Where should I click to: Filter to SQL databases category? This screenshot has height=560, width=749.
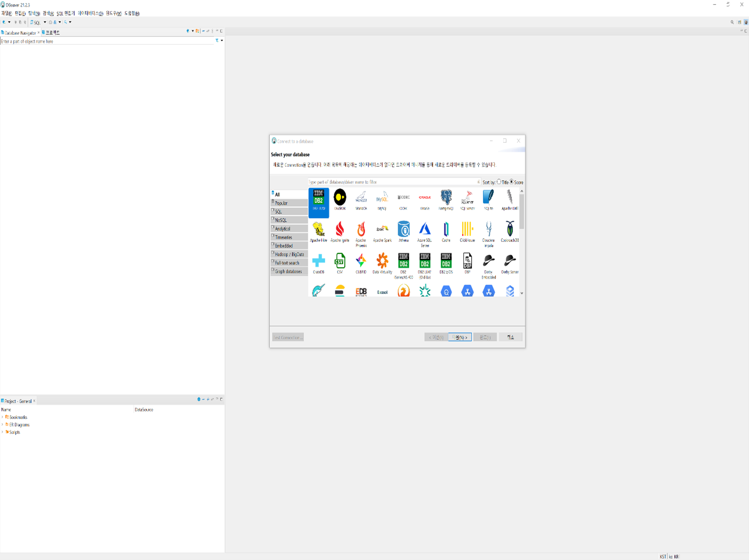point(289,211)
